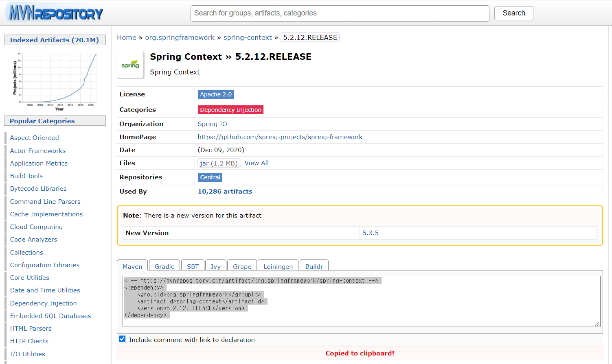
Task: Switch to the Gradle tab
Action: [165, 266]
